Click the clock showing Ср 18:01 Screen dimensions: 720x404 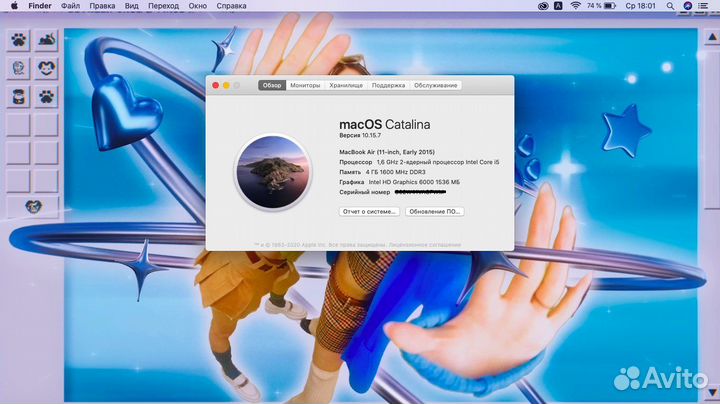pos(641,6)
